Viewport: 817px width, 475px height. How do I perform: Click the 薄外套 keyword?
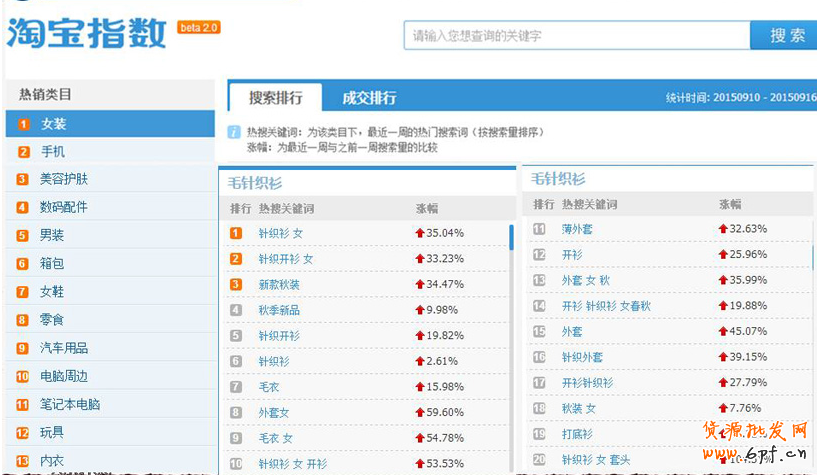(x=577, y=229)
